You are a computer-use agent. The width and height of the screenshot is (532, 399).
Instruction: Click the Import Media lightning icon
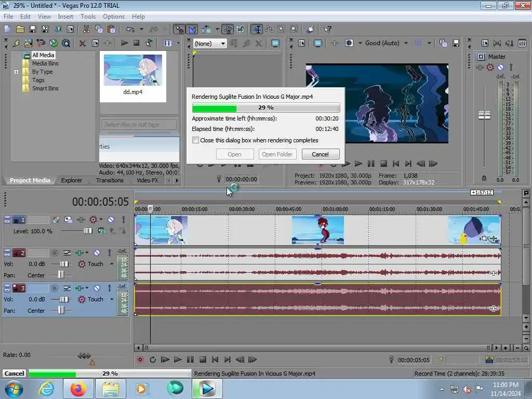16,43
